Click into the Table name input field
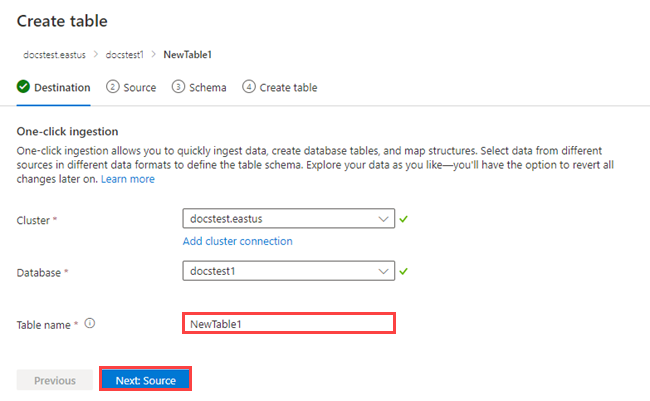Viewport: 650px width, 401px height. [289, 323]
